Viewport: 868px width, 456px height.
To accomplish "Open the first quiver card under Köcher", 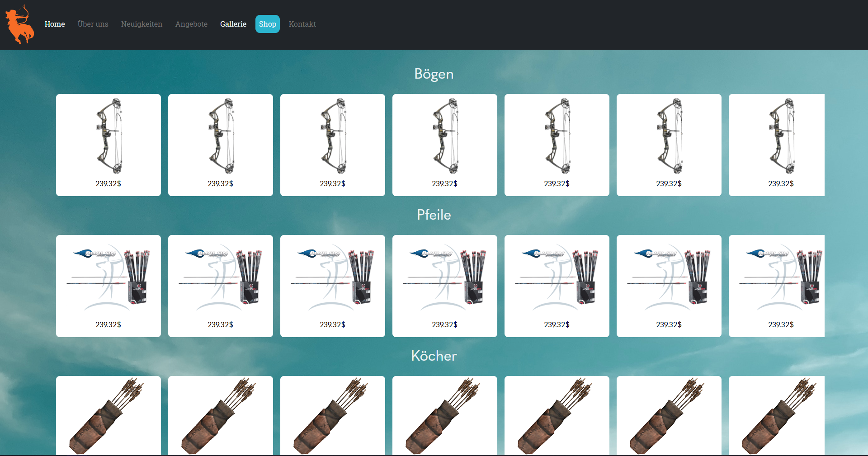I will click(x=108, y=416).
